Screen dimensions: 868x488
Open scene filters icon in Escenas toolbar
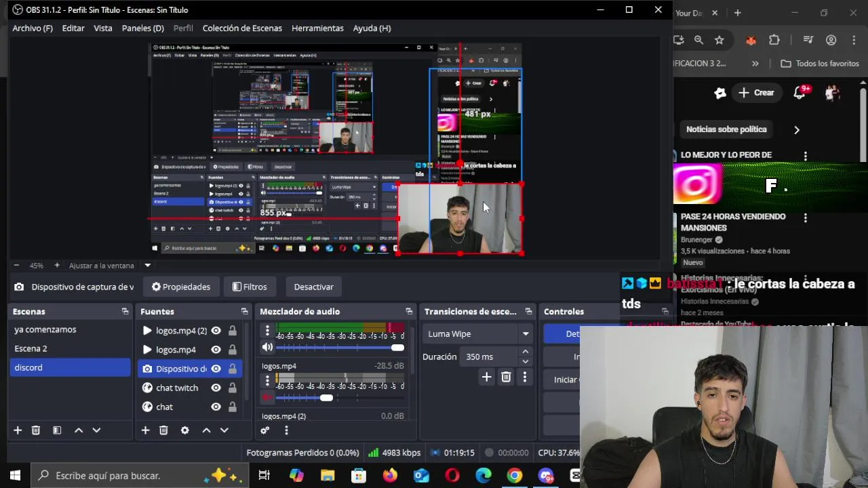click(57, 430)
